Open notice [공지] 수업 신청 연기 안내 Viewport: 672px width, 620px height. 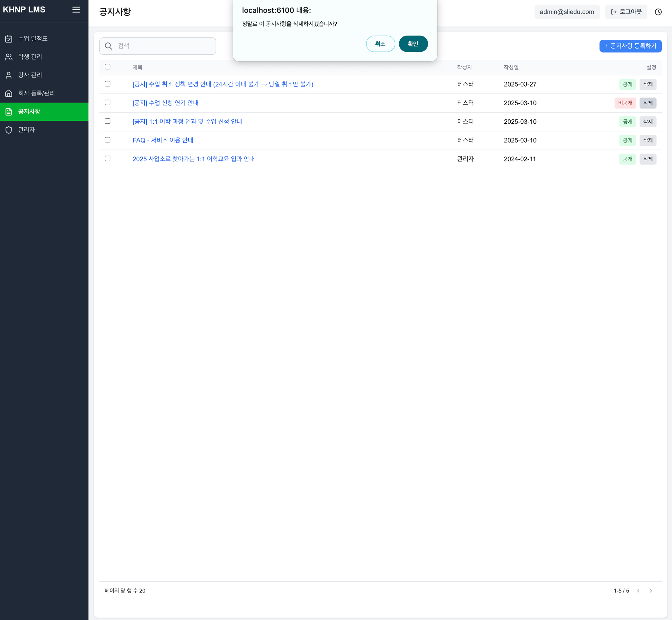[165, 103]
